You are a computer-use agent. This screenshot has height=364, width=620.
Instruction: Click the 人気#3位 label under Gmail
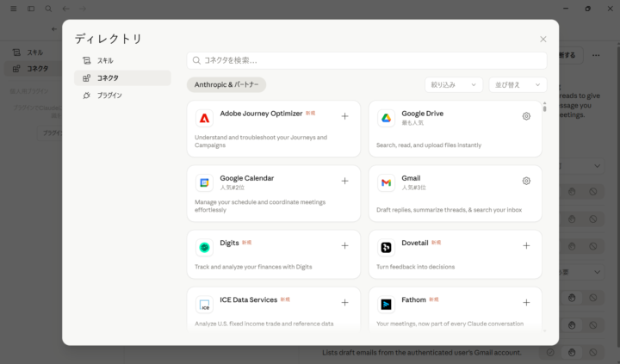point(413,188)
